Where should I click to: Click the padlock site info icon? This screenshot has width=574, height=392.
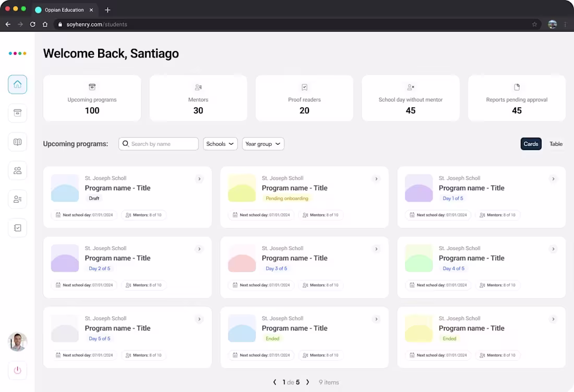60,24
